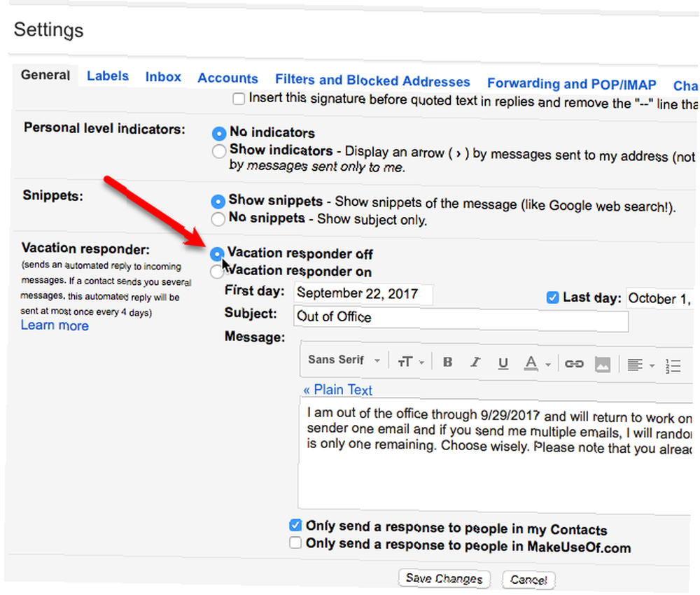This screenshot has height=595, width=700.
Task: Open the Sans Serif font dropdown
Action: 344,360
